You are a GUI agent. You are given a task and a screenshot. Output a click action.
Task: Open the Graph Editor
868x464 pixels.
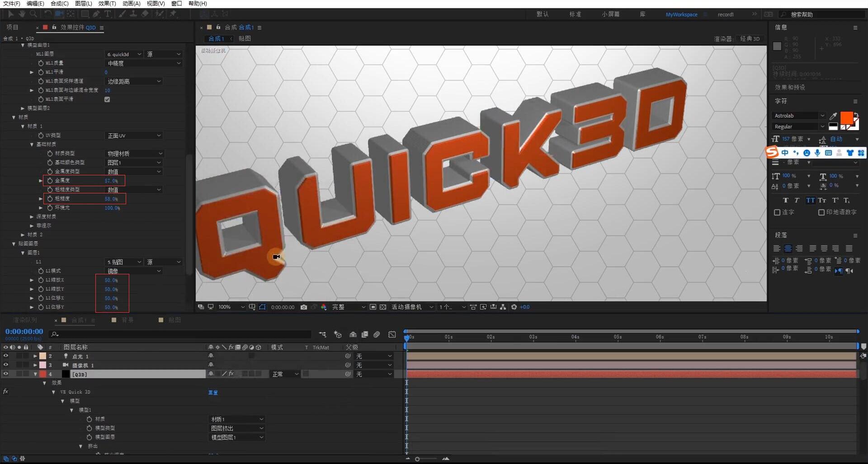tap(392, 334)
